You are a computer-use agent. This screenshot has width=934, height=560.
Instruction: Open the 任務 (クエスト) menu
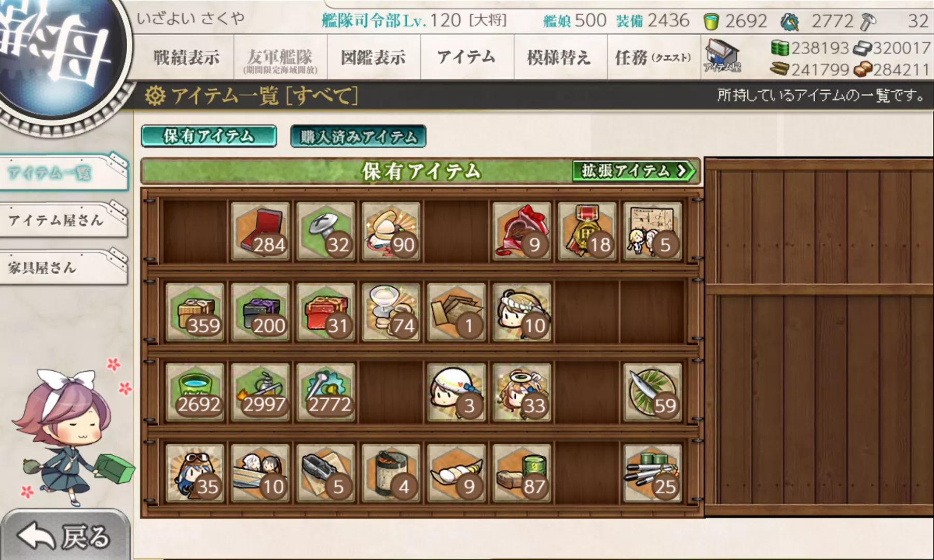click(653, 57)
